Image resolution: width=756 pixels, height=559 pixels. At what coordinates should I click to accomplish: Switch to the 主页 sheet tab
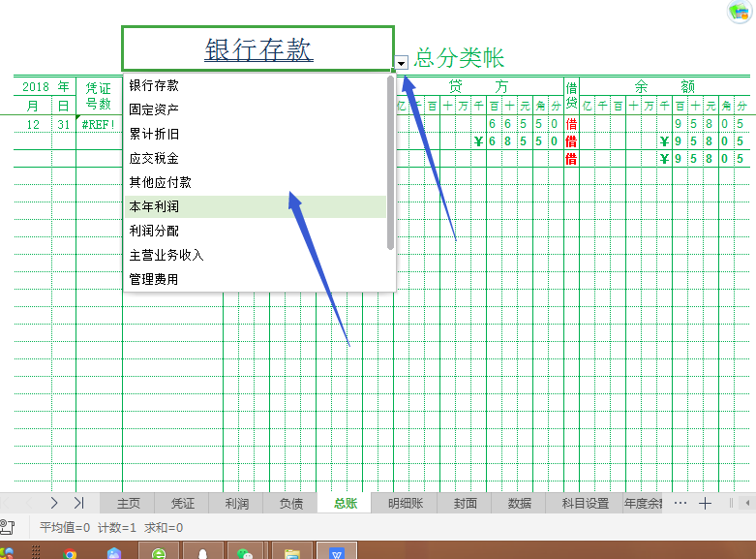tap(128, 504)
